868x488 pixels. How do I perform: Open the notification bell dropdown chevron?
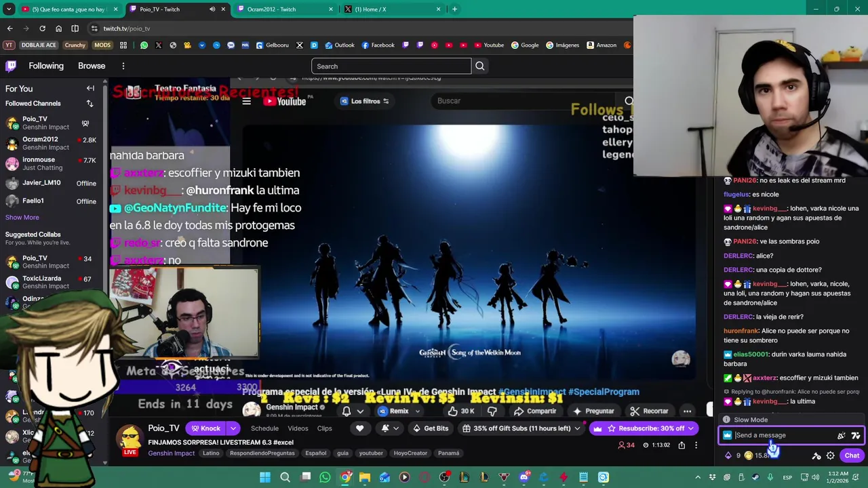click(396, 428)
